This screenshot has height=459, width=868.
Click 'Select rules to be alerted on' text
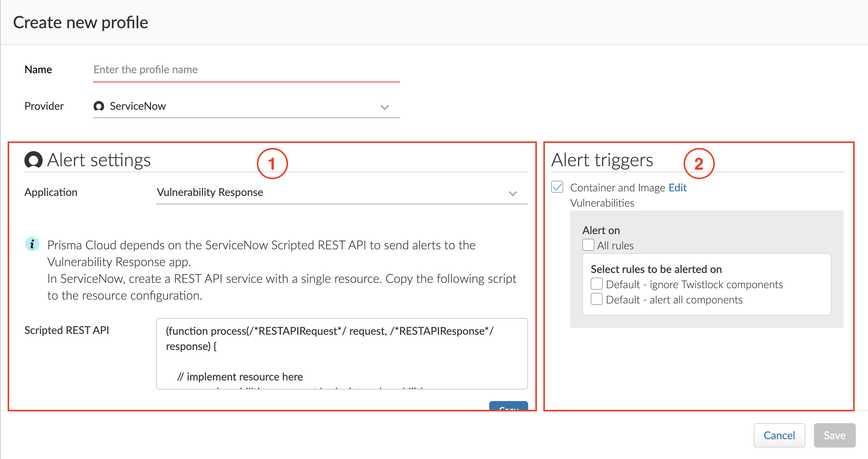[x=656, y=269]
